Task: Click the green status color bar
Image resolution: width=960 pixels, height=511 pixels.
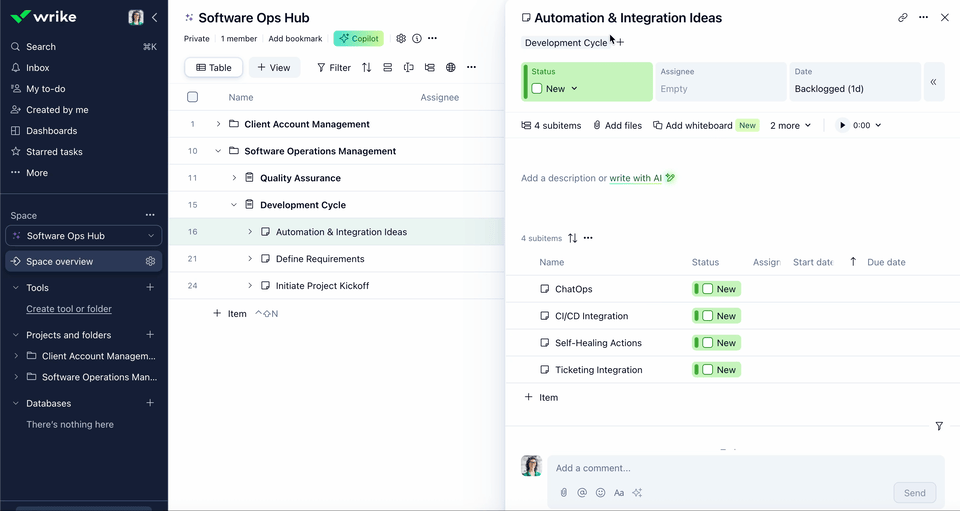Action: 525,81
